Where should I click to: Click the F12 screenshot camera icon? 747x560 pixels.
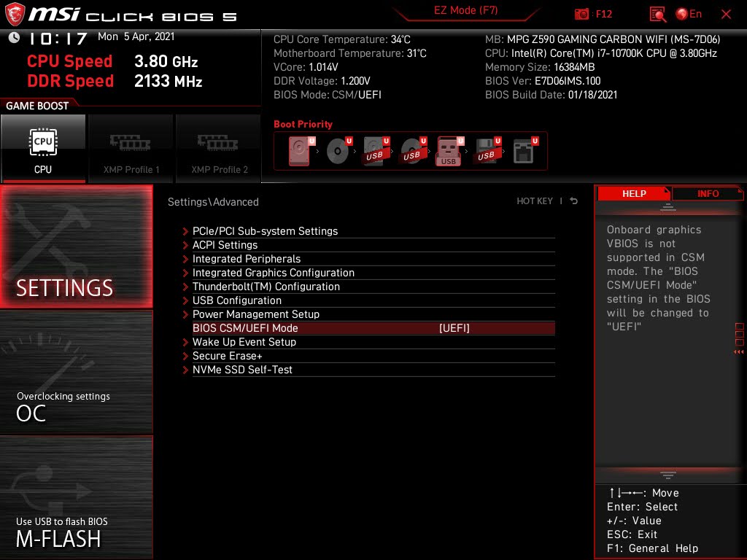[x=581, y=15]
